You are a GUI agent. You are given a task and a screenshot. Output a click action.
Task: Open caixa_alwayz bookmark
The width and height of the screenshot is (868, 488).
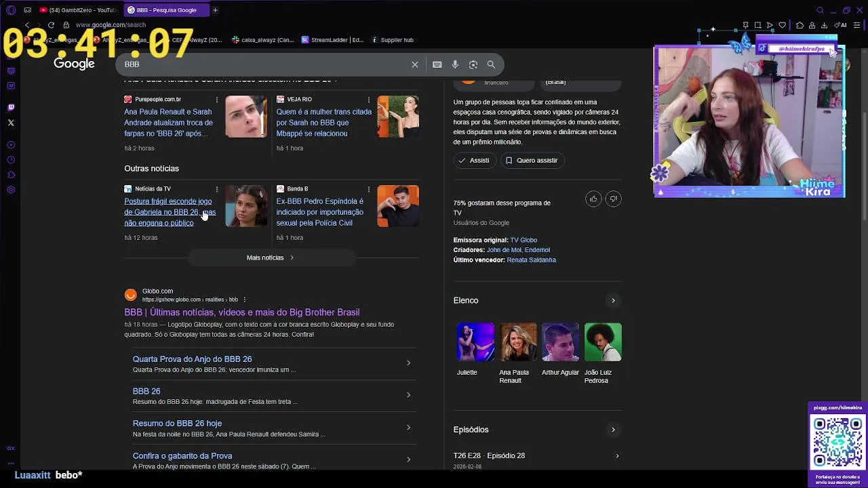tap(262, 40)
